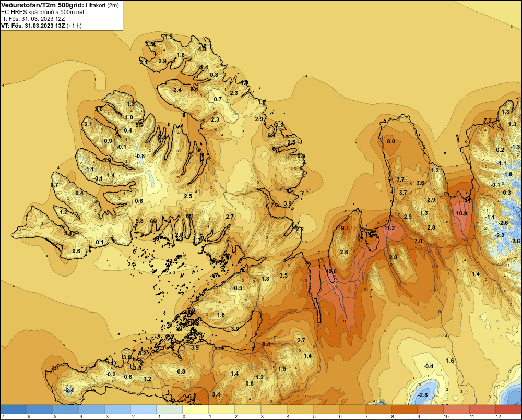Select the 1.5 temperature label
This screenshot has height=420, width=522.
coord(282,369)
